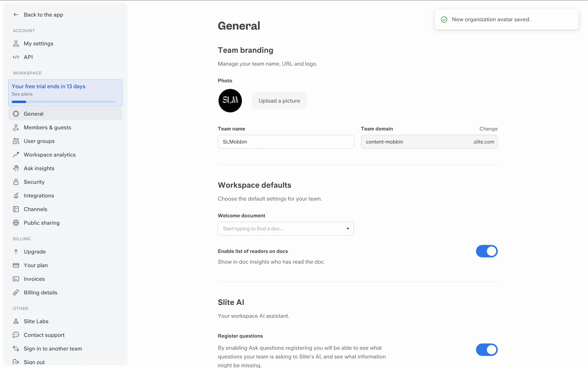The width and height of the screenshot is (588, 368).
Task: Click the Ask insights hand icon
Action: [x=16, y=168]
